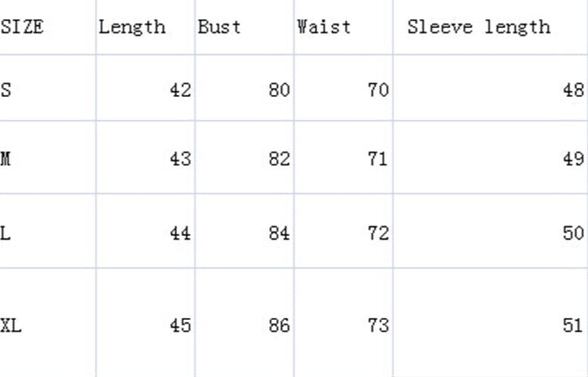Click Length value 43 for size M
The image size is (588, 377).
tap(180, 159)
